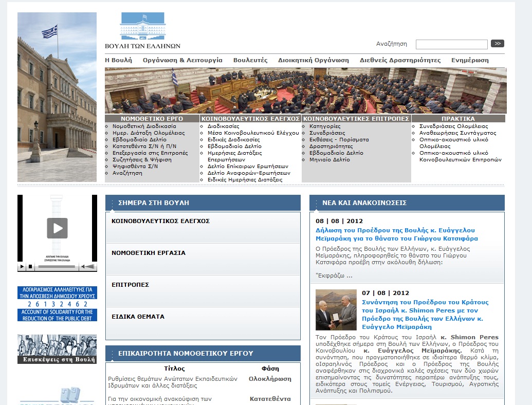This screenshot has height=405, width=532.
Task: Open the Ειδικές Διαδικασίες link
Action: [233, 139]
